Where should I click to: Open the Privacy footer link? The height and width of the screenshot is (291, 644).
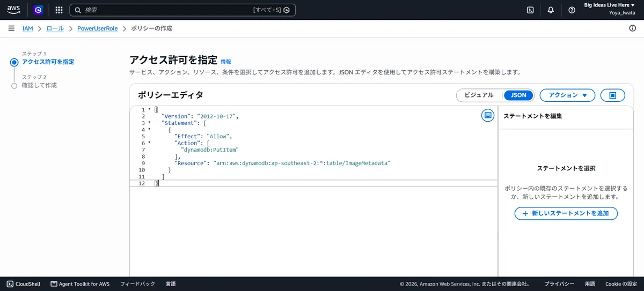pos(559,284)
